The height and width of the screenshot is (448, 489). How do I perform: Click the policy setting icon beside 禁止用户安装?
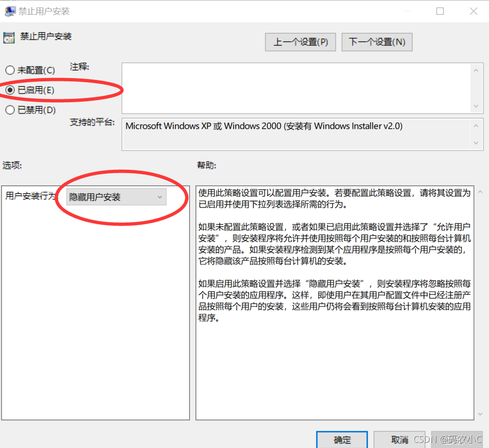click(x=9, y=37)
